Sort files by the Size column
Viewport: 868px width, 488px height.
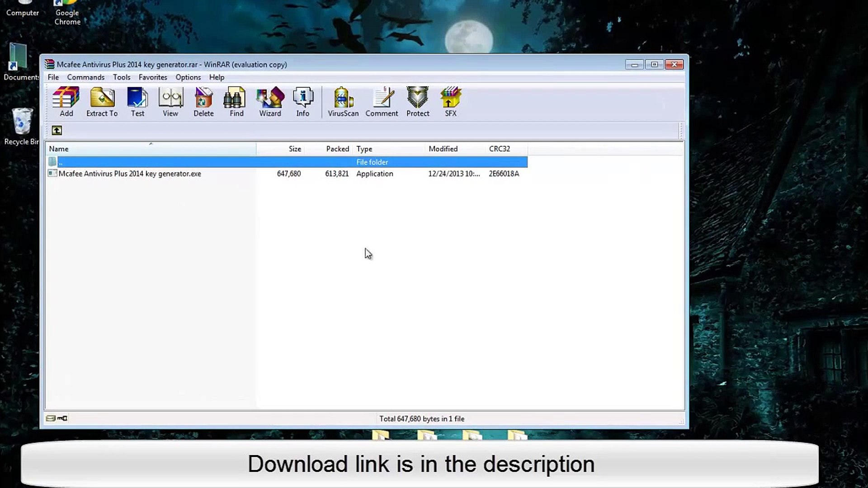click(280, 149)
